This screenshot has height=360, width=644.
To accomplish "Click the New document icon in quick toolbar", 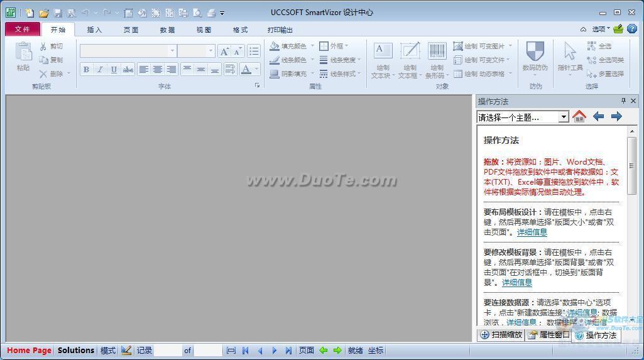I will click(30, 13).
